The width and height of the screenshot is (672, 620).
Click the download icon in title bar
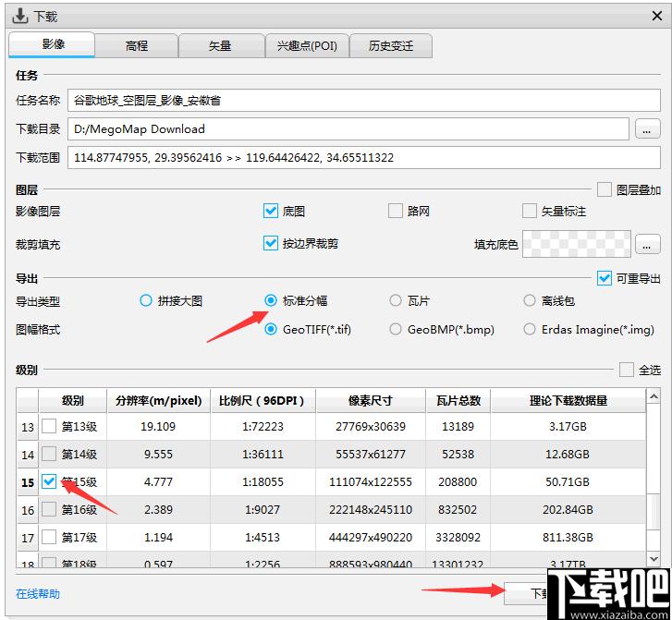click(19, 17)
